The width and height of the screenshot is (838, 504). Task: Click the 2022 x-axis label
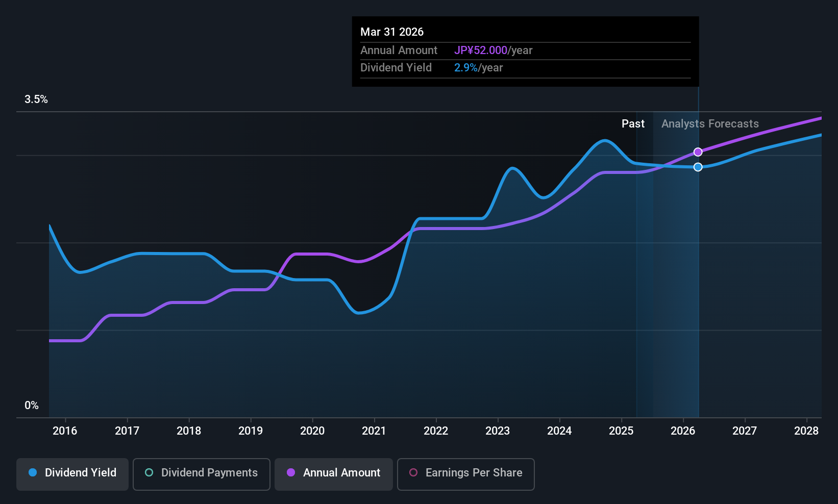coord(436,431)
